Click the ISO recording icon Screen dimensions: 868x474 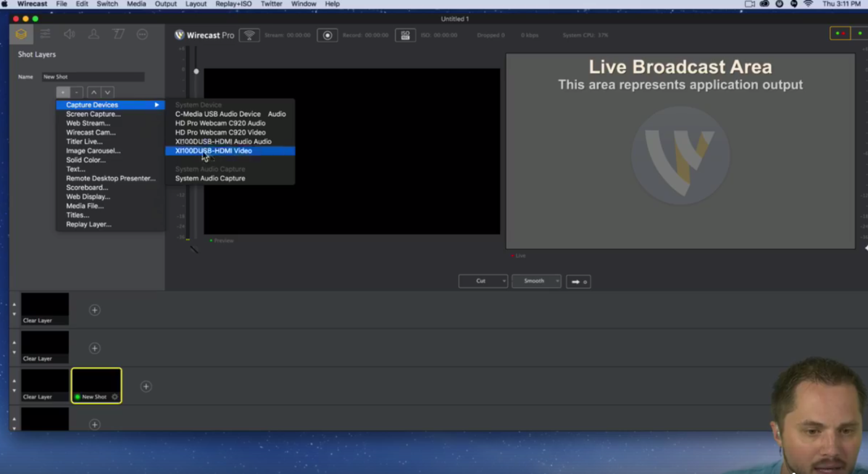(x=405, y=35)
